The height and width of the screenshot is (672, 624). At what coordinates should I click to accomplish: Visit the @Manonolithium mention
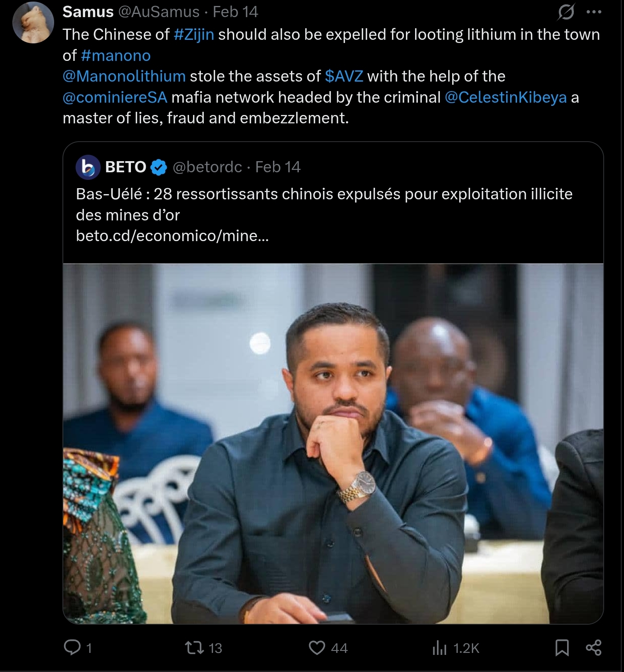[x=124, y=76]
